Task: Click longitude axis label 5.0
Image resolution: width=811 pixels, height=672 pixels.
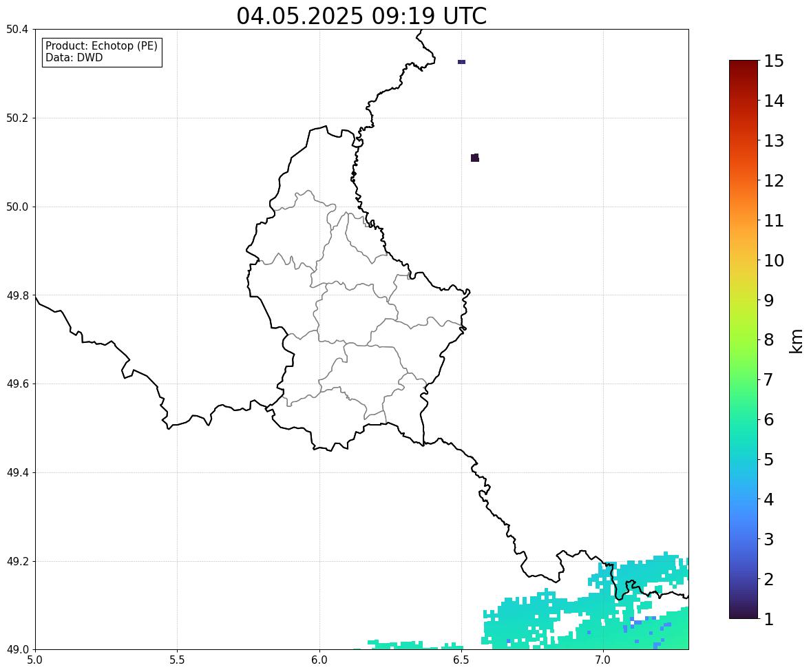Action: tap(34, 660)
